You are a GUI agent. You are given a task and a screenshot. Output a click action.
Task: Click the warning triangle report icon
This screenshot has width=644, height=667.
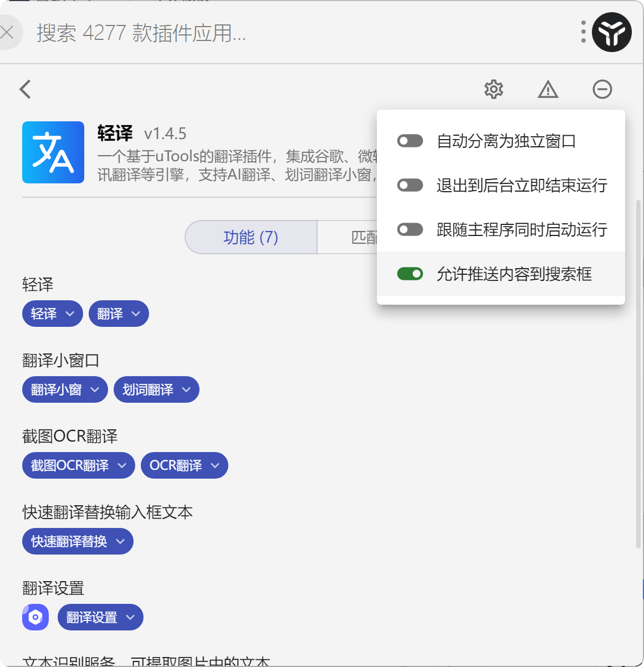[x=548, y=89]
